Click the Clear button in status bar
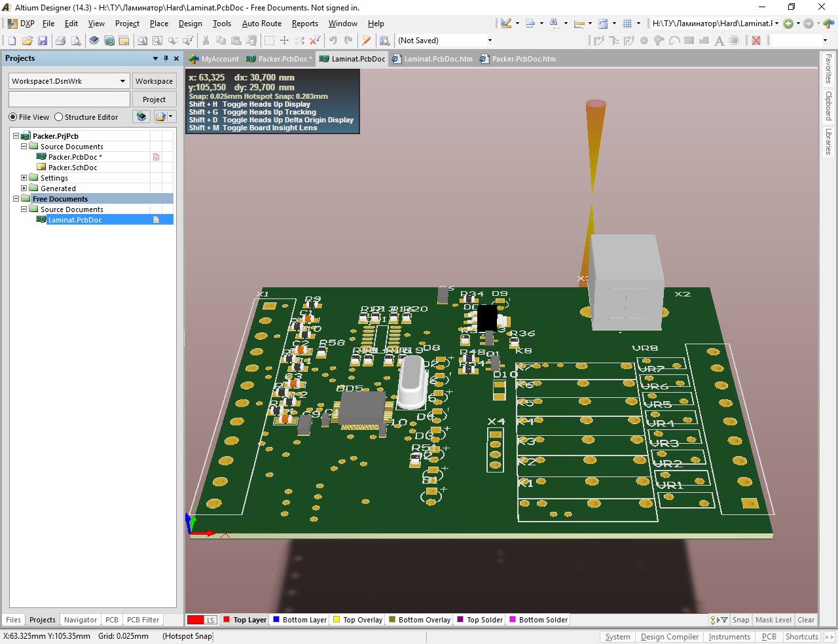This screenshot has height=644, width=838. 806,620
